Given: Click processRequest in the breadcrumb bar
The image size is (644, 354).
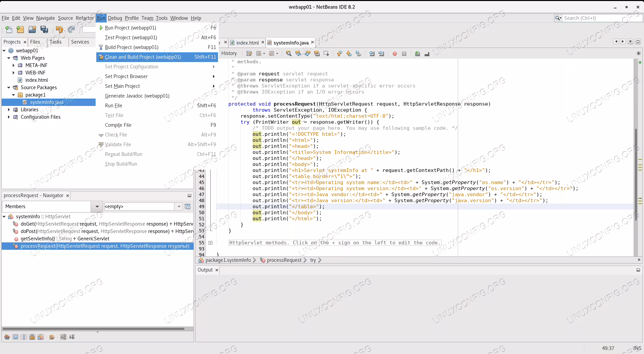Looking at the screenshot, I should (x=284, y=260).
